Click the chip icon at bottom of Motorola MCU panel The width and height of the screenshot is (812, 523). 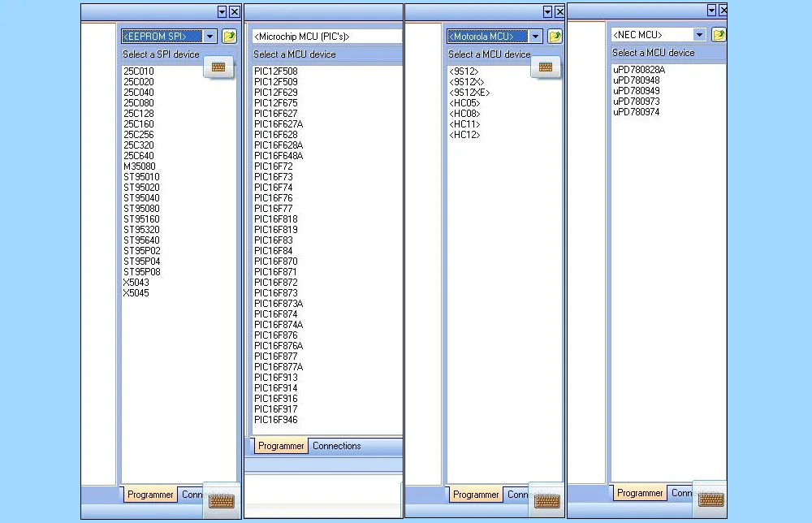click(x=546, y=501)
